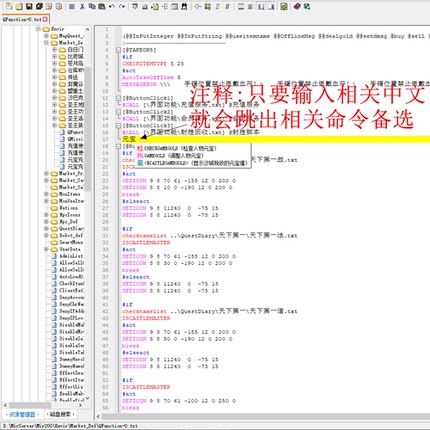The width and height of the screenshot is (430, 430).
Task: Expand the MapQuest_ folder in tree
Action: click(46, 36)
